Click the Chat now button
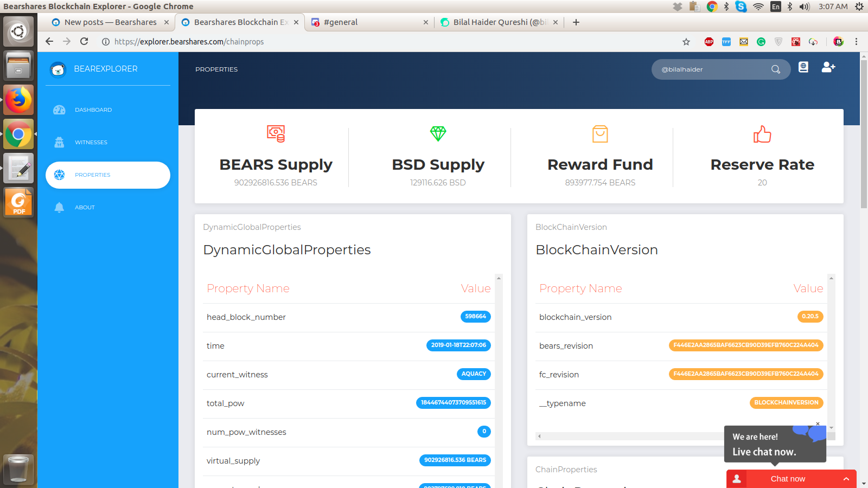 (x=788, y=479)
